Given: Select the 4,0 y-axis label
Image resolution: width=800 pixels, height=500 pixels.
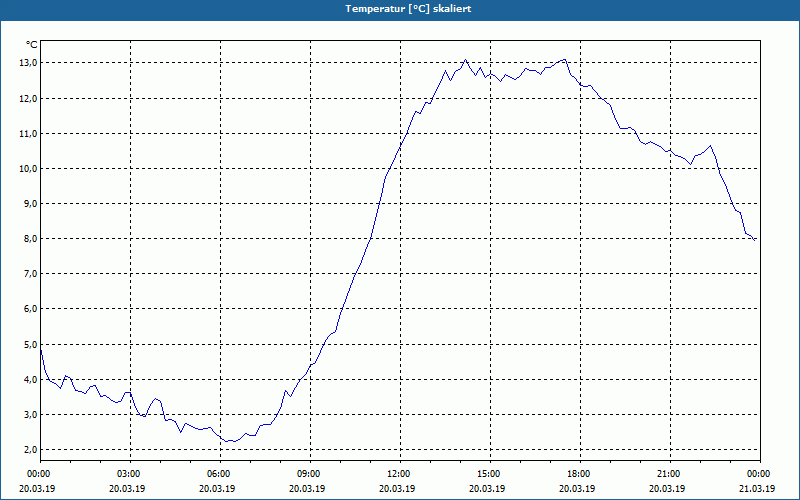Looking at the screenshot, I should pyautogui.click(x=30, y=380).
